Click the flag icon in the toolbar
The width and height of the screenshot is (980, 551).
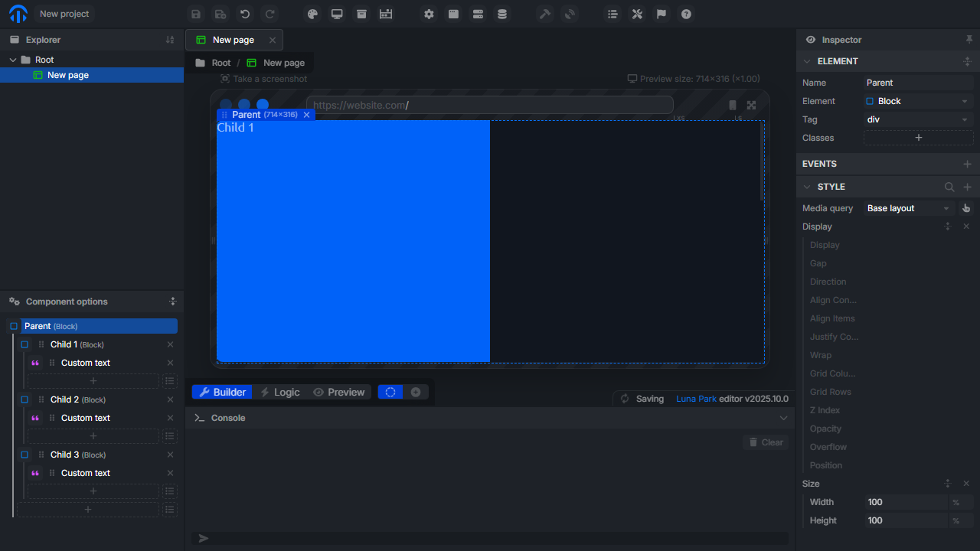pyautogui.click(x=661, y=14)
